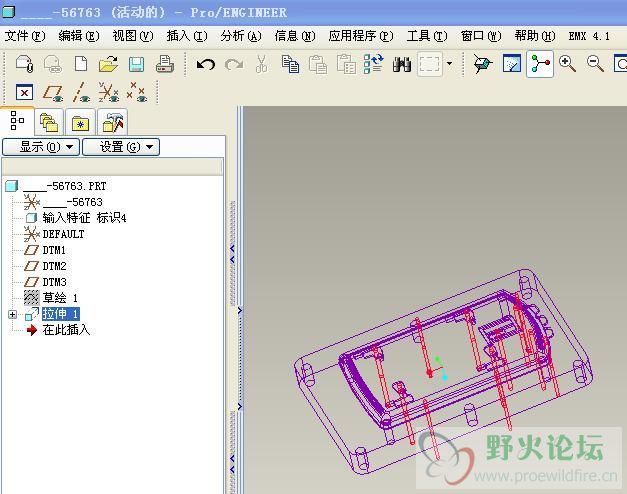Click the regenerate model icon

click(x=374, y=64)
